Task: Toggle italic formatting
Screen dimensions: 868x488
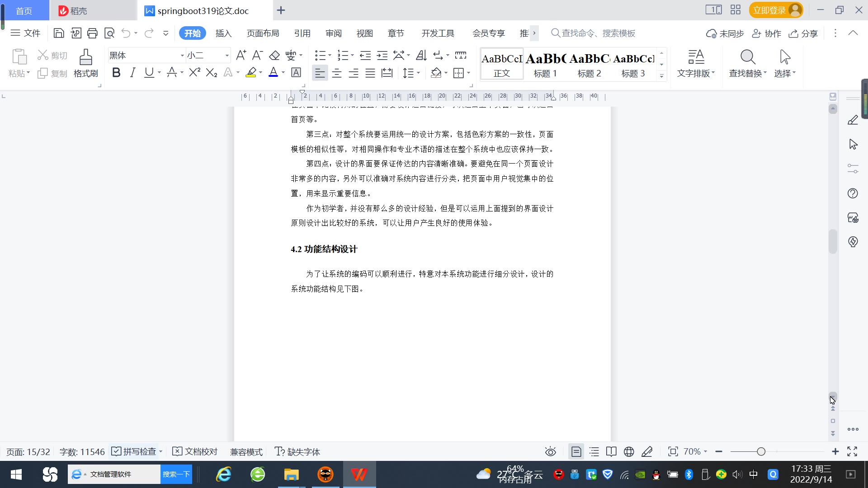Action: (132, 73)
